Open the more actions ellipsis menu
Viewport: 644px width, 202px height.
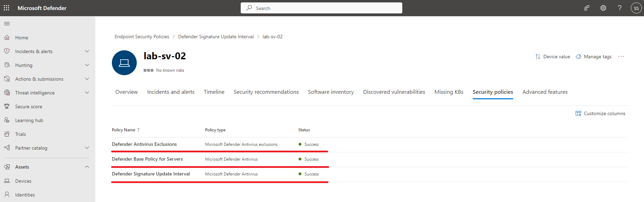pyautogui.click(x=621, y=57)
